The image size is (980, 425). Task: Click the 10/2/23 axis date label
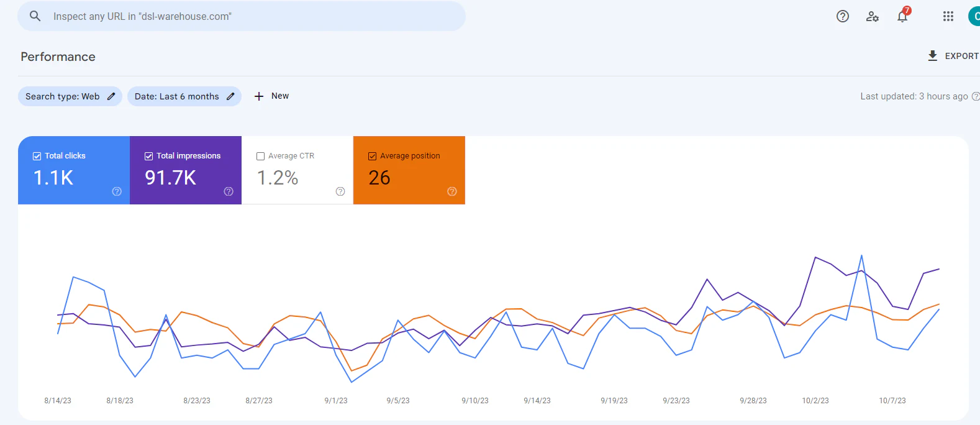click(x=815, y=401)
